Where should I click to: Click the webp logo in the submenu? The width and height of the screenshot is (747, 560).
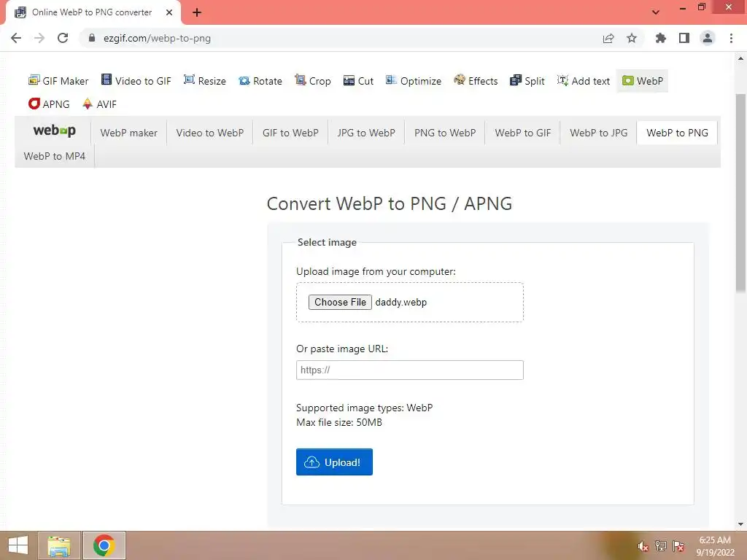(x=54, y=131)
